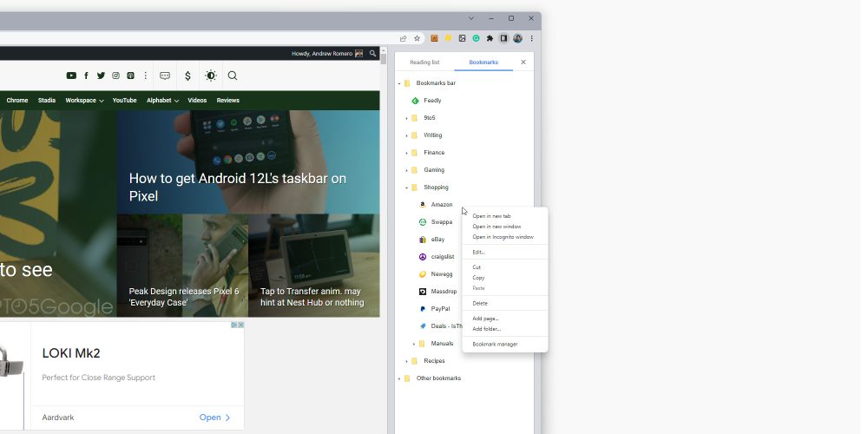Open the site's YouTube social icon
868x434 pixels.
71,76
